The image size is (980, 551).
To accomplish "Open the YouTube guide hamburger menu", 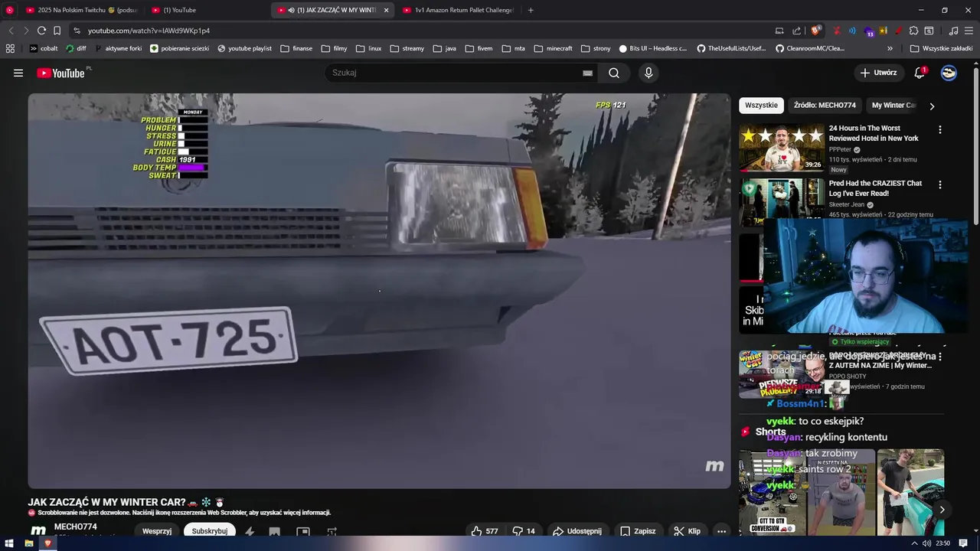I will [x=18, y=73].
